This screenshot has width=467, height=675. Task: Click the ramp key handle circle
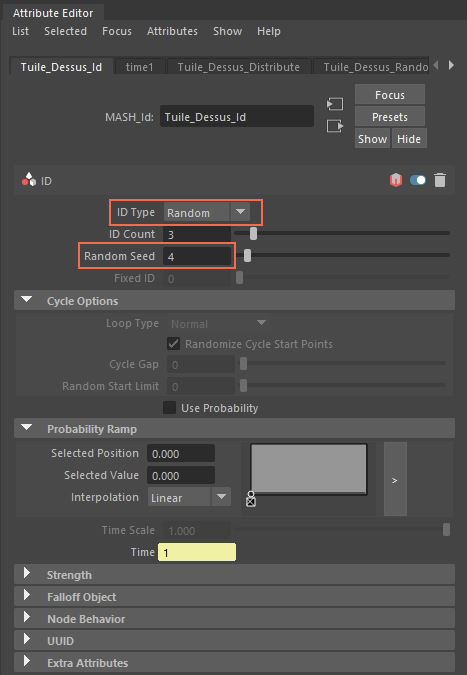point(251,494)
